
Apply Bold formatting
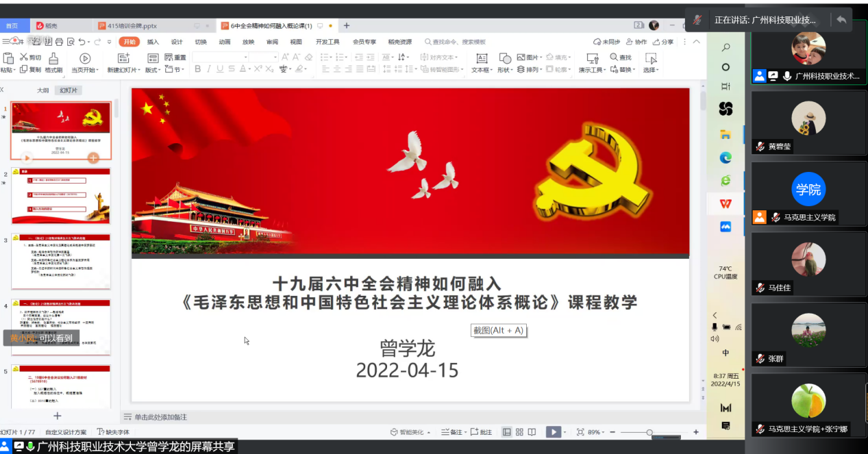click(198, 69)
